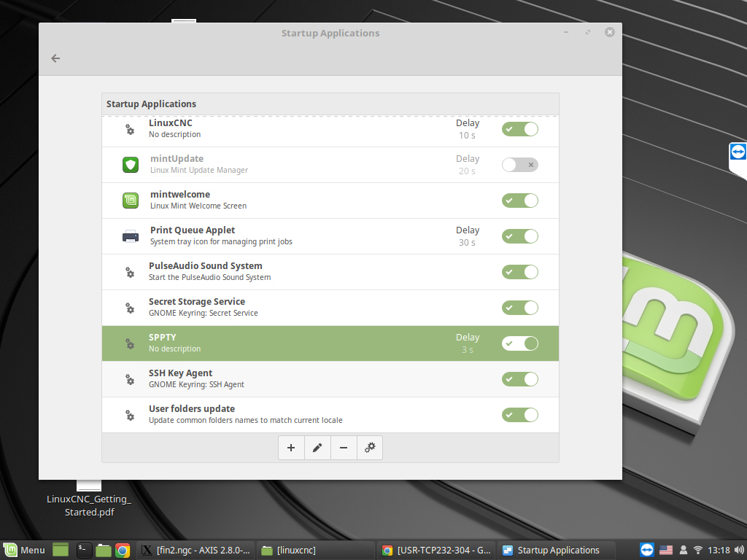
Task: Go back with the arrow in the header
Action: coord(55,58)
